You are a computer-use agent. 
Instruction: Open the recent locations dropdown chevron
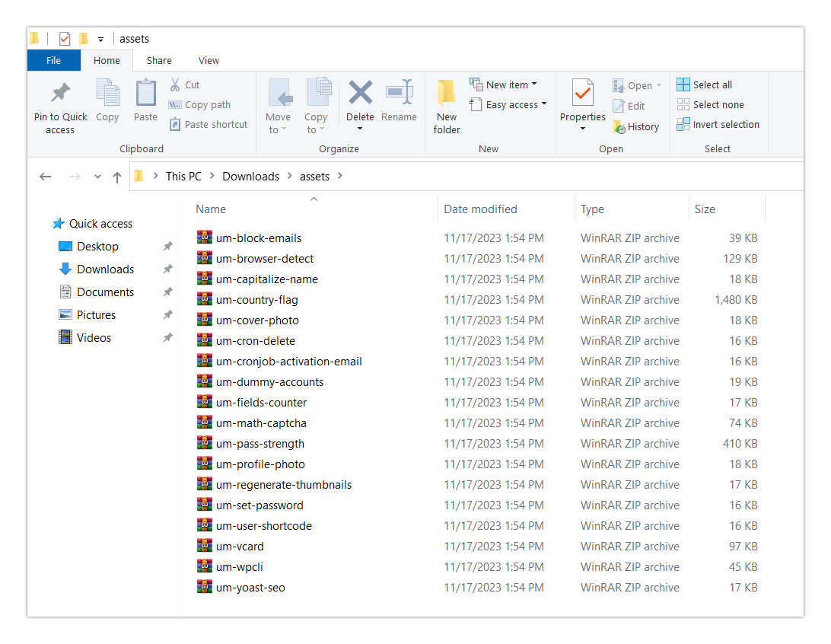pyautogui.click(x=97, y=177)
